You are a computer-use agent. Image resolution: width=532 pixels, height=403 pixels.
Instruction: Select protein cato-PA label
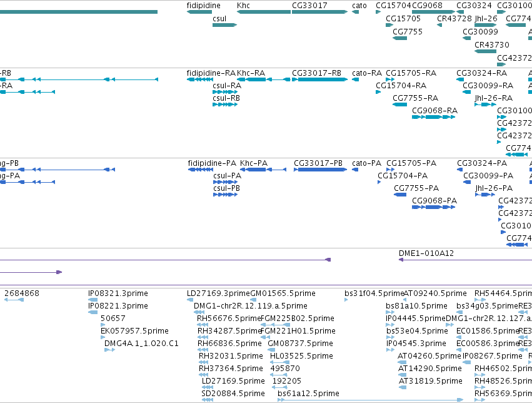click(366, 163)
